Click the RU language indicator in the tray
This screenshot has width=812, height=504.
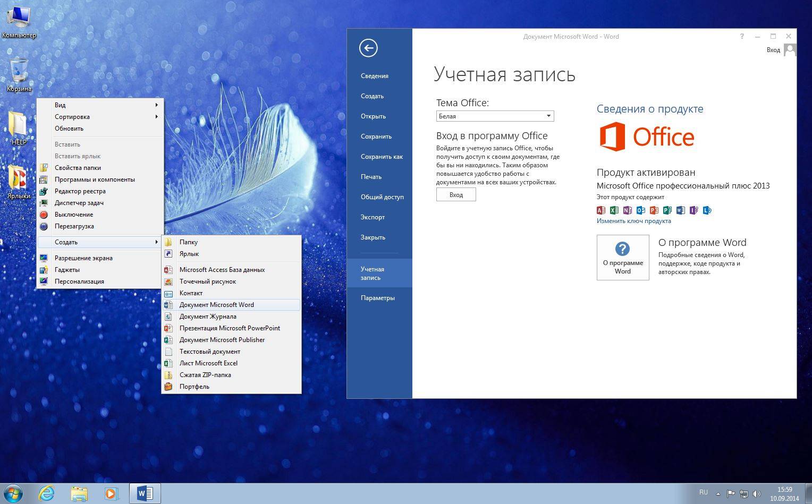click(x=703, y=493)
